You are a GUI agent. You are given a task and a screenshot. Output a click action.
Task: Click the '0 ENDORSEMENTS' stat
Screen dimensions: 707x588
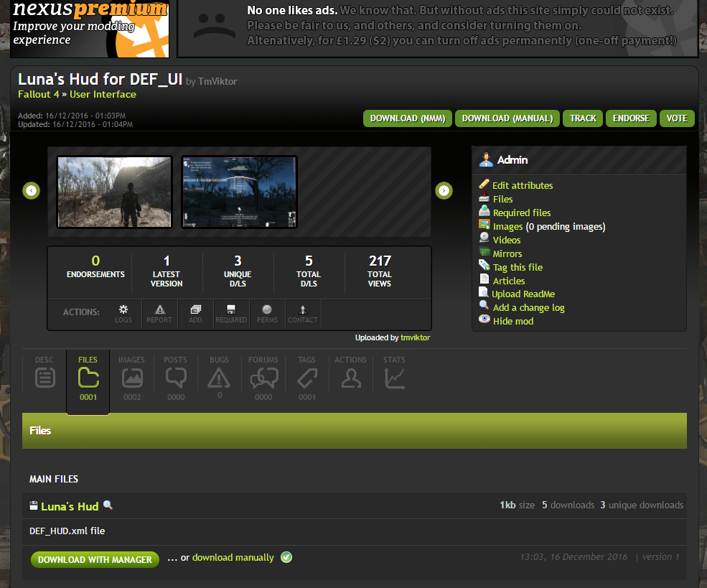click(95, 267)
